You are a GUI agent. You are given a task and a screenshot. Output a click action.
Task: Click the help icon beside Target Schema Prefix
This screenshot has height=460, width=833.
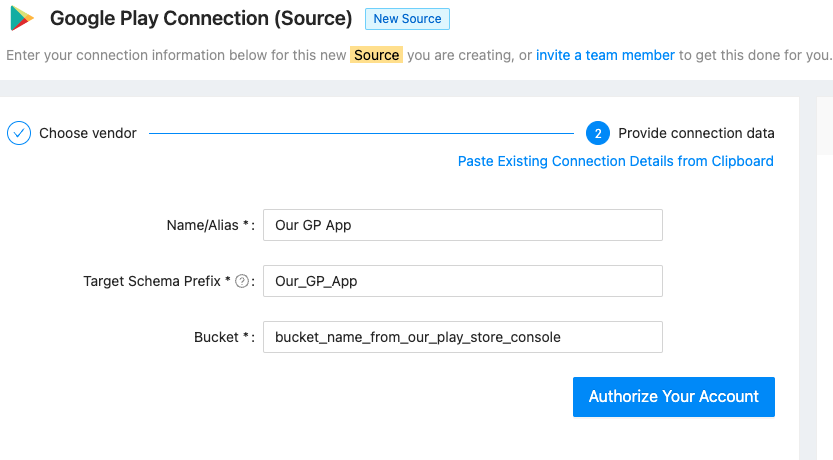click(242, 282)
